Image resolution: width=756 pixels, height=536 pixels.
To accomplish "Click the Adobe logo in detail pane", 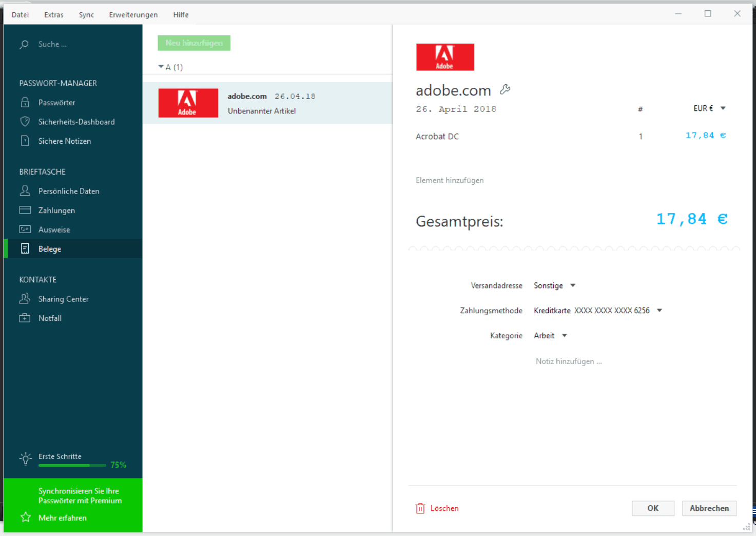I will point(445,57).
